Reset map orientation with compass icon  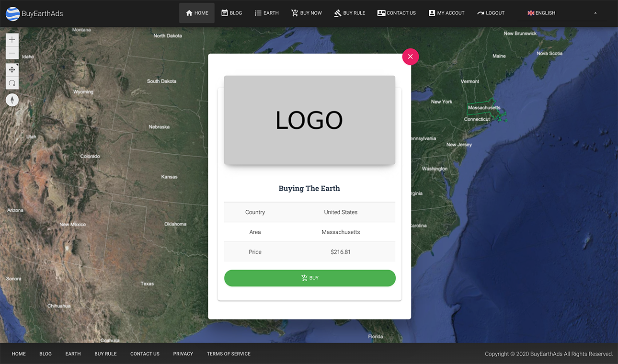12,100
